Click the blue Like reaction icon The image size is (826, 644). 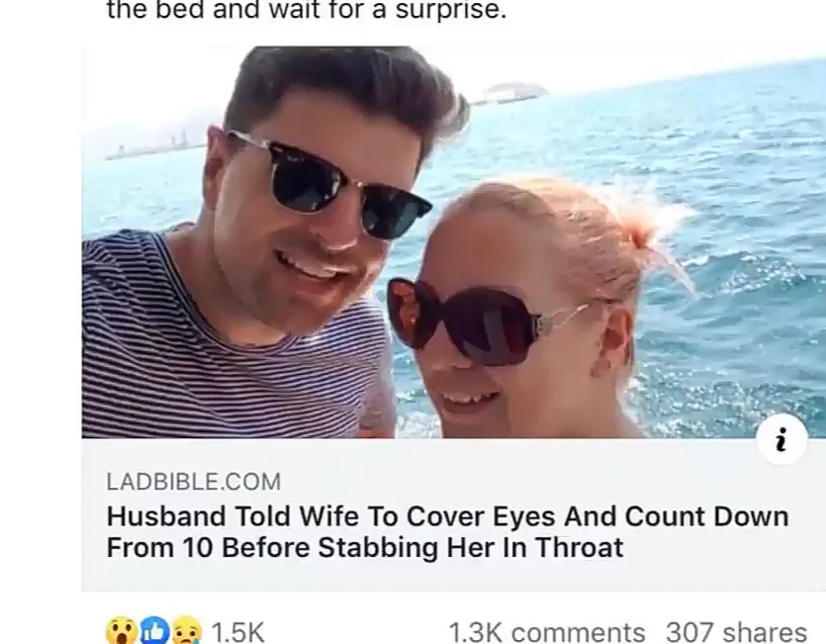point(153,630)
